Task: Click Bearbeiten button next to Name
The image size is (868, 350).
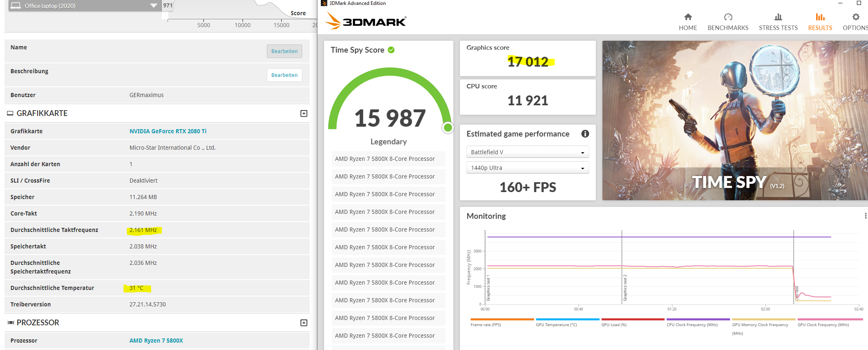Action: click(285, 51)
